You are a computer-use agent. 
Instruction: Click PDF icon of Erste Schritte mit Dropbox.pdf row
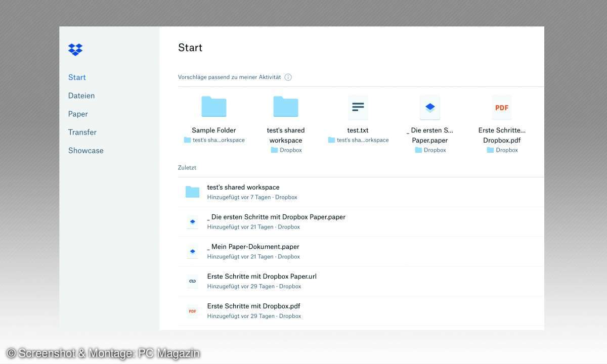[x=192, y=311]
